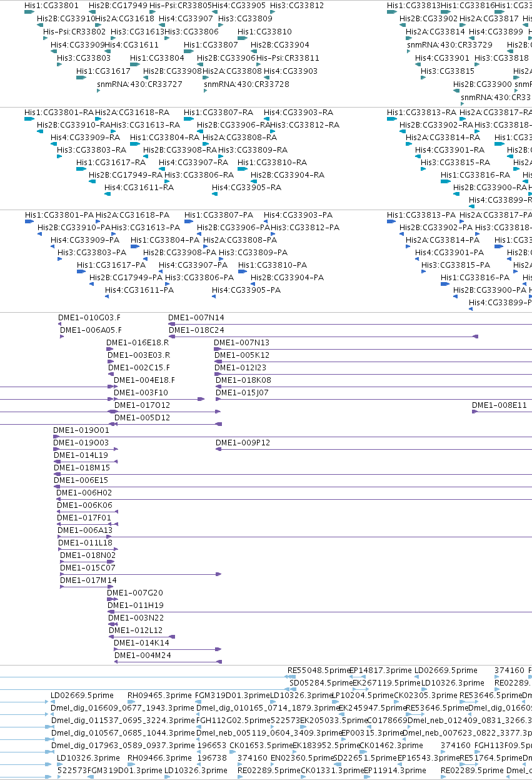This screenshot has width=532, height=780.
Task: Select transcript His2B:CG17949-RA
Action: (x=126, y=175)
